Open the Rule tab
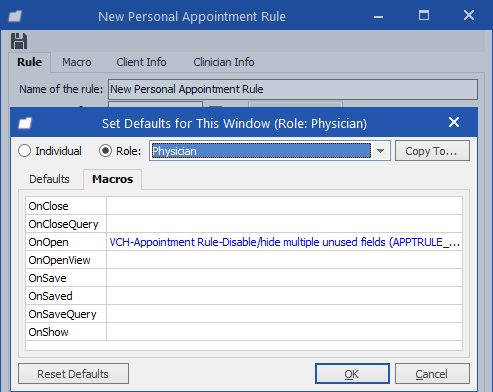 30,62
